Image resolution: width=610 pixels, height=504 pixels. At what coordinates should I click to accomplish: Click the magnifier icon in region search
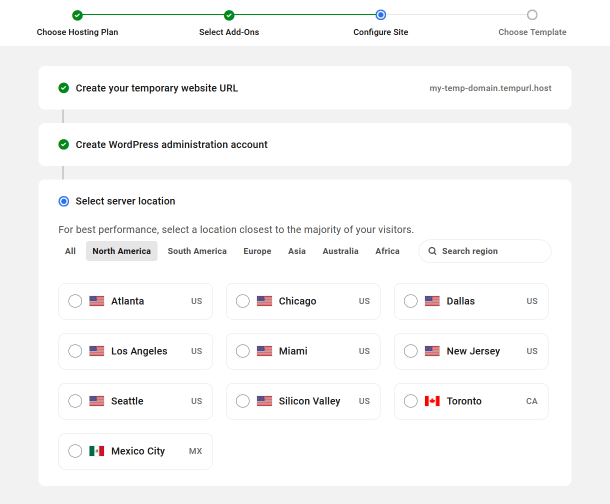(432, 251)
